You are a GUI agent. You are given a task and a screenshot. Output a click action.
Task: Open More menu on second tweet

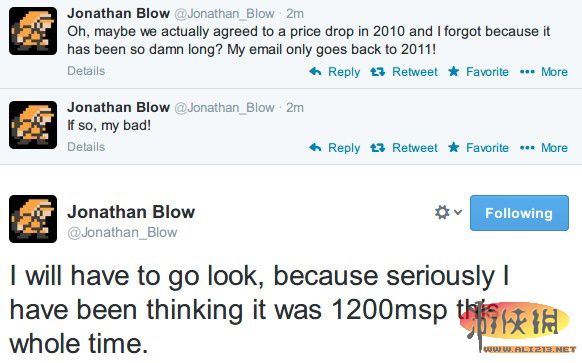pos(544,148)
